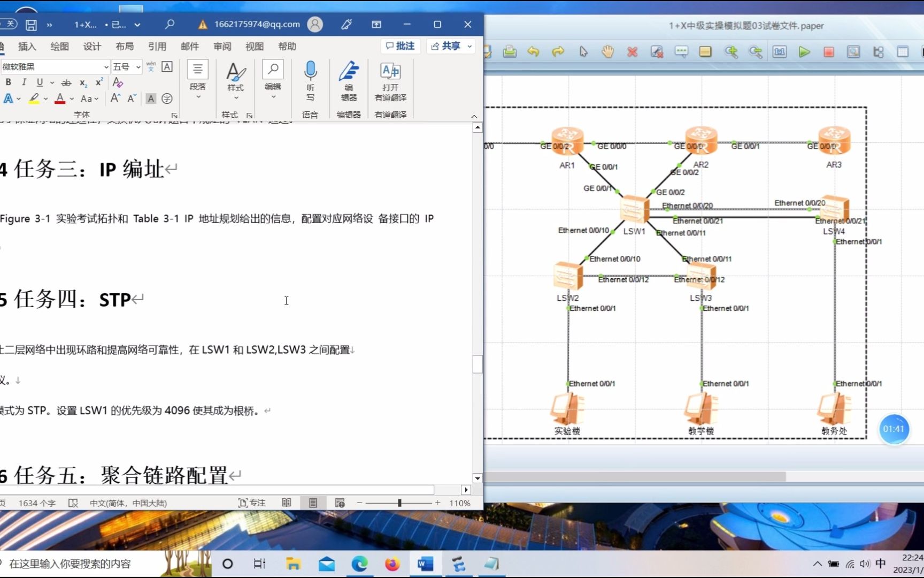The height and width of the screenshot is (578, 924).
Task: Click the grid table icon in eNSP
Action: (903, 52)
